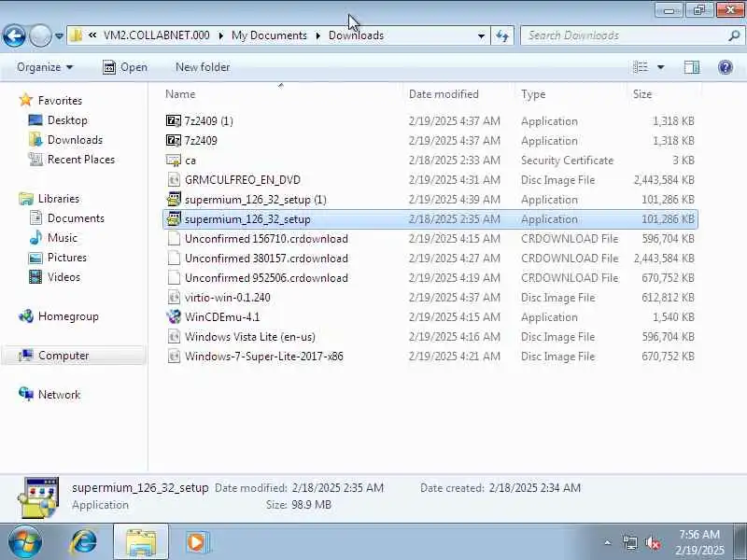Viewport: 747px width, 560px height.
Task: Open the Windows Start menu
Action: pos(24,542)
